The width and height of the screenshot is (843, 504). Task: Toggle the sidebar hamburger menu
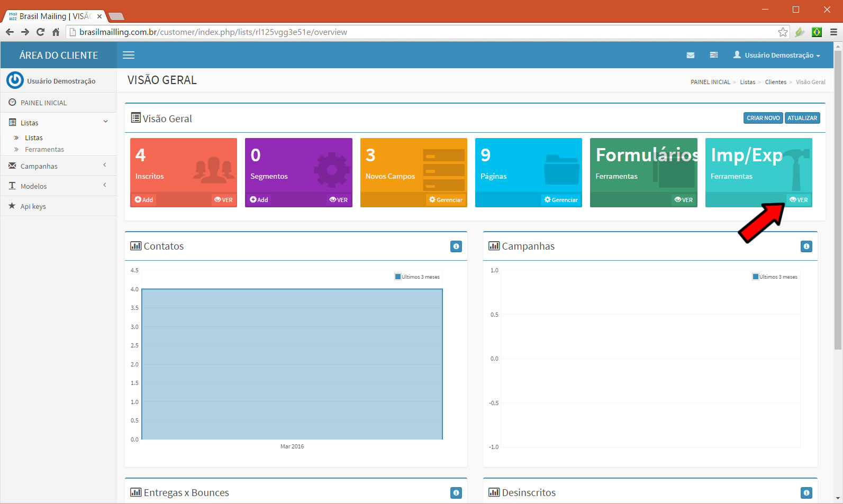click(x=129, y=55)
